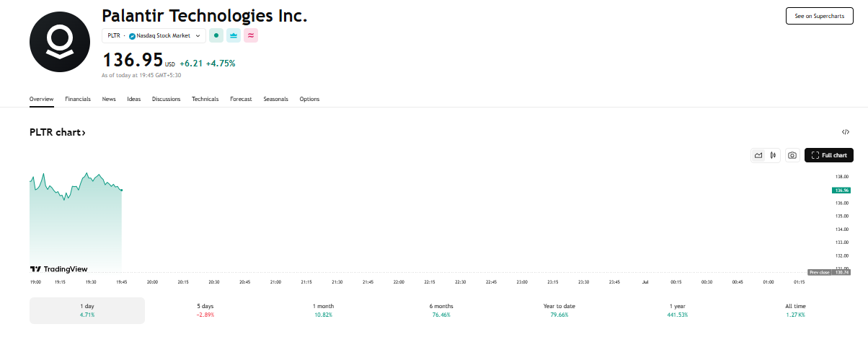Select the 1 day time range
Viewport: 868px width, 337px height.
87,310
